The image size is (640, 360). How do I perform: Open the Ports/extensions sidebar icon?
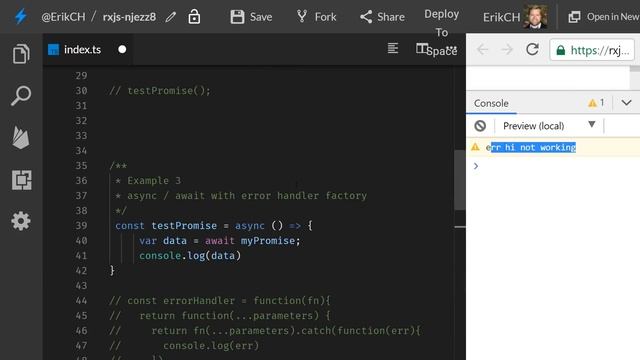[x=22, y=180]
